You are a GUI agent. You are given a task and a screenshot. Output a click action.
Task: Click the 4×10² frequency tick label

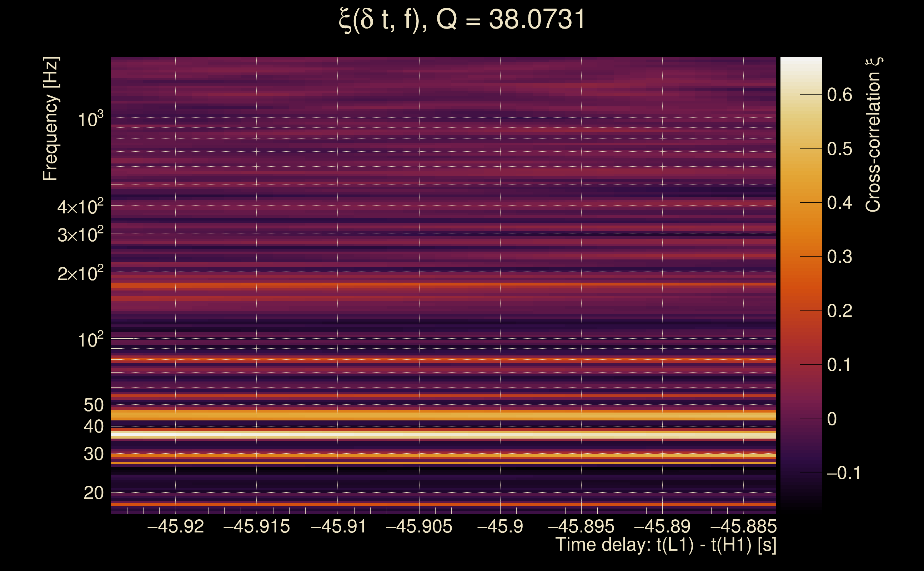pos(80,207)
